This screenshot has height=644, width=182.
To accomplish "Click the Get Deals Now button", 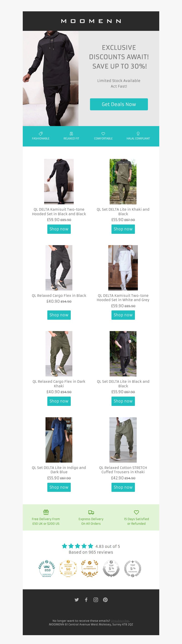I will click(119, 104).
